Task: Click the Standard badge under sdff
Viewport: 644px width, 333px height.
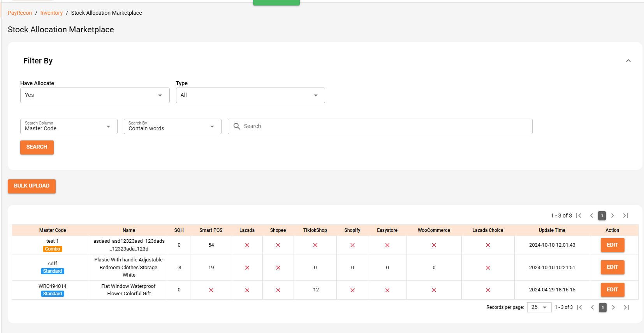Action: (53, 271)
